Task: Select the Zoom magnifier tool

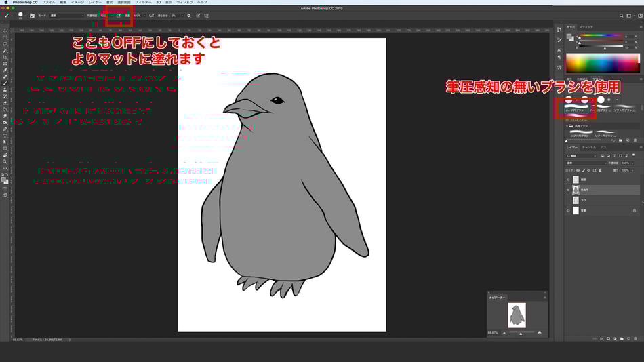Action: pyautogui.click(x=5, y=161)
